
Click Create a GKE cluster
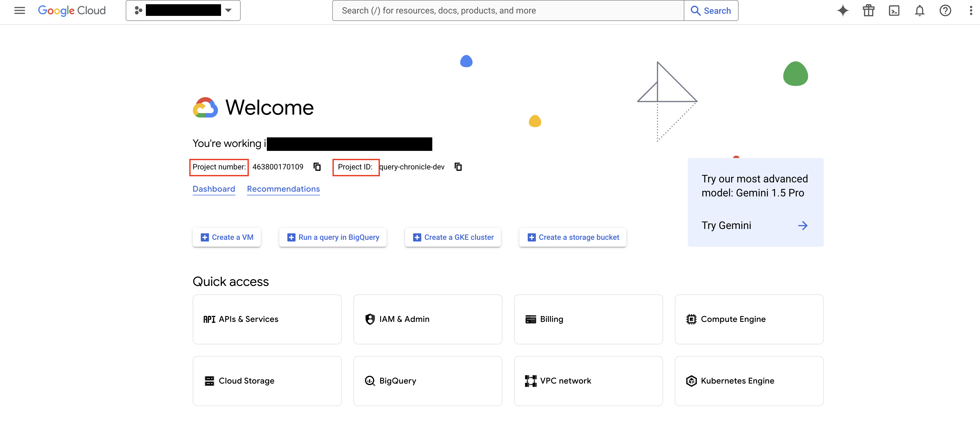click(453, 237)
